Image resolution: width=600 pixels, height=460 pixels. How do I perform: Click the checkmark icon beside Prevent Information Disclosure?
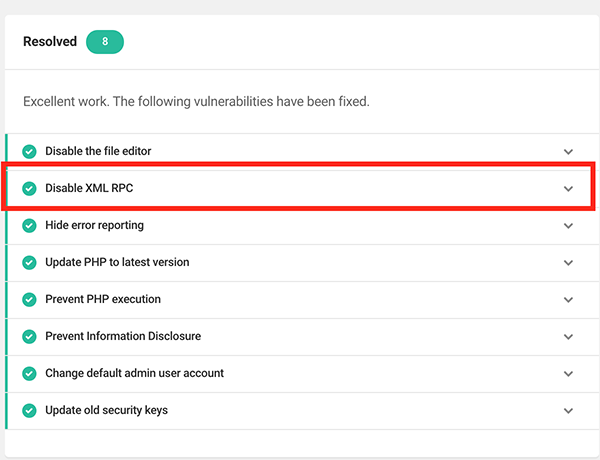[x=29, y=336]
